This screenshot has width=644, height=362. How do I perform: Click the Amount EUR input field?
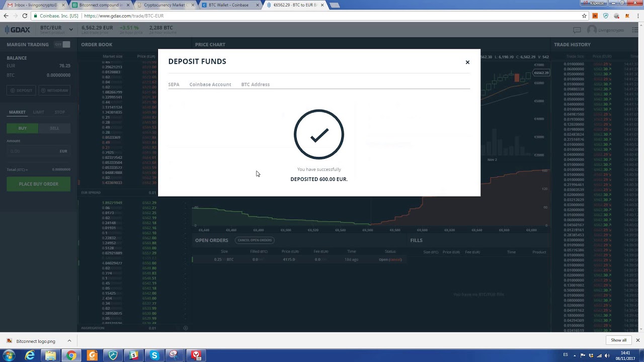[39, 151]
